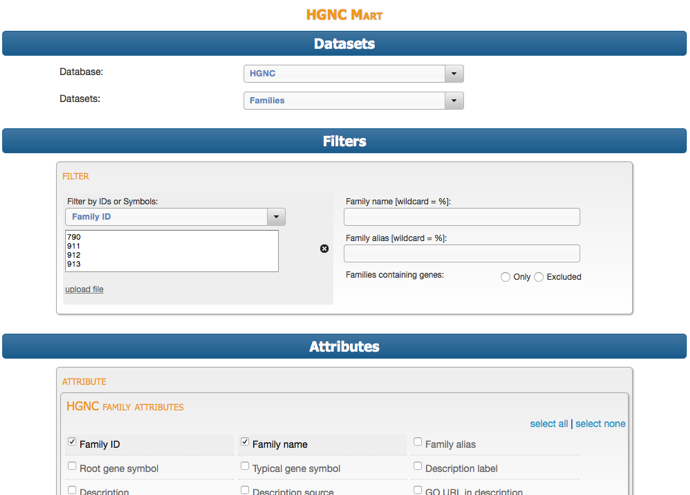Collapse the Filters section header
The width and height of the screenshot is (690, 495).
344,141
